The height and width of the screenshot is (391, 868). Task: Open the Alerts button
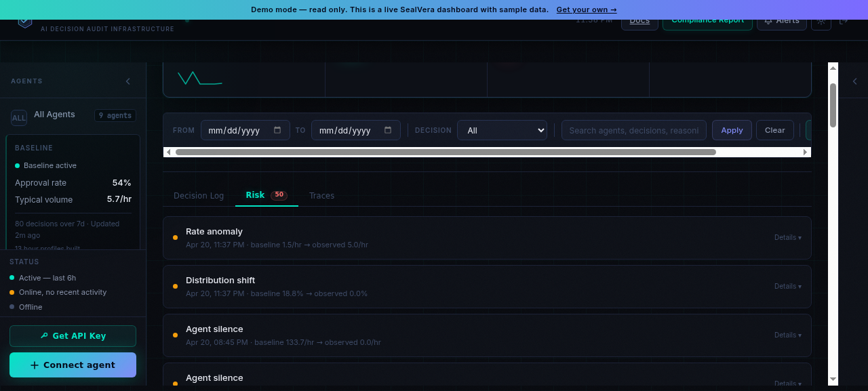point(782,21)
